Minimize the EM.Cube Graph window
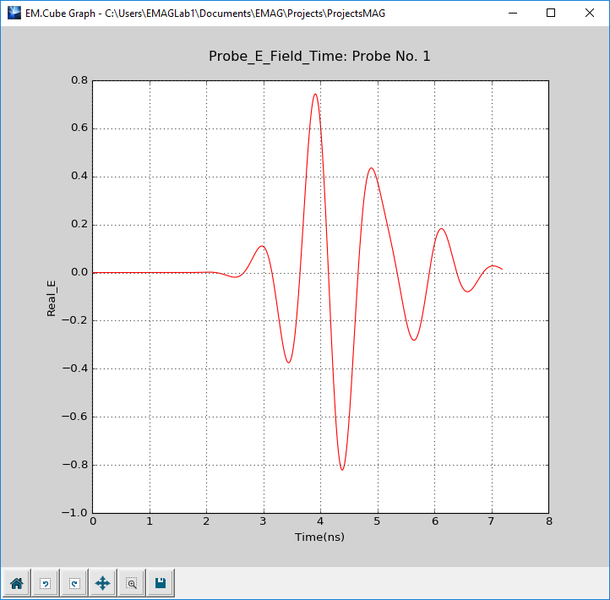Image resolution: width=610 pixels, height=600 pixels. click(513, 13)
